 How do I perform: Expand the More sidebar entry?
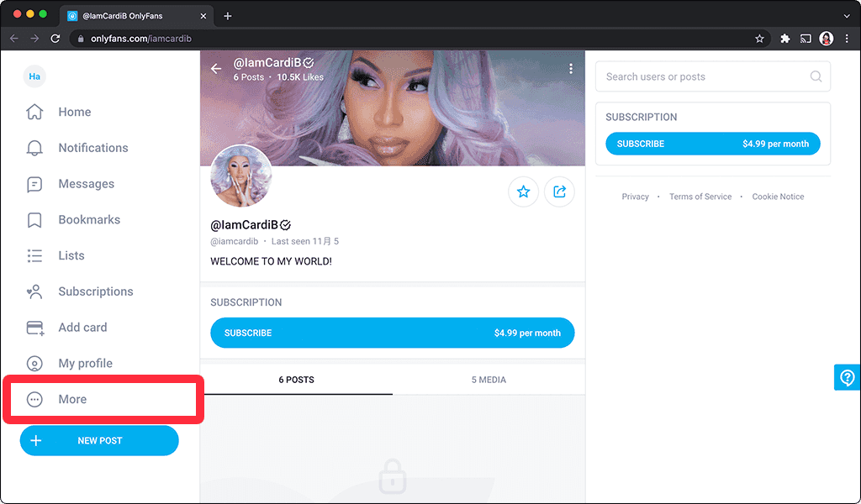point(72,399)
